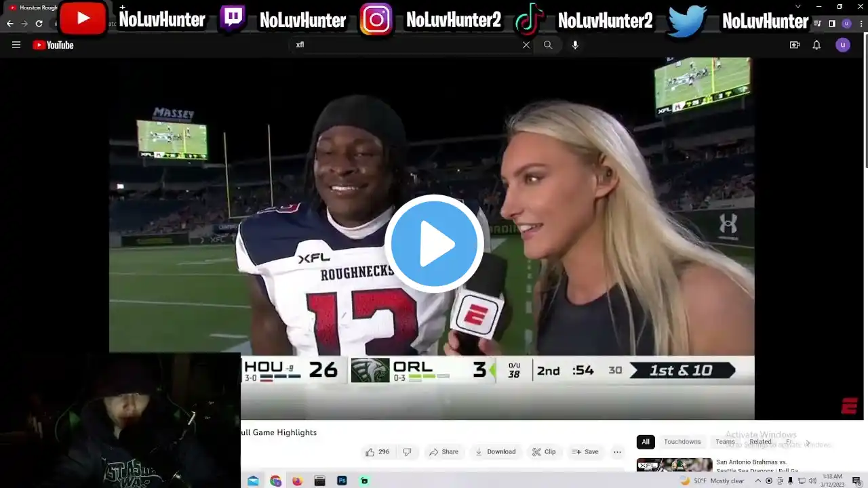Toggle the browser side panel

click(x=832, y=24)
